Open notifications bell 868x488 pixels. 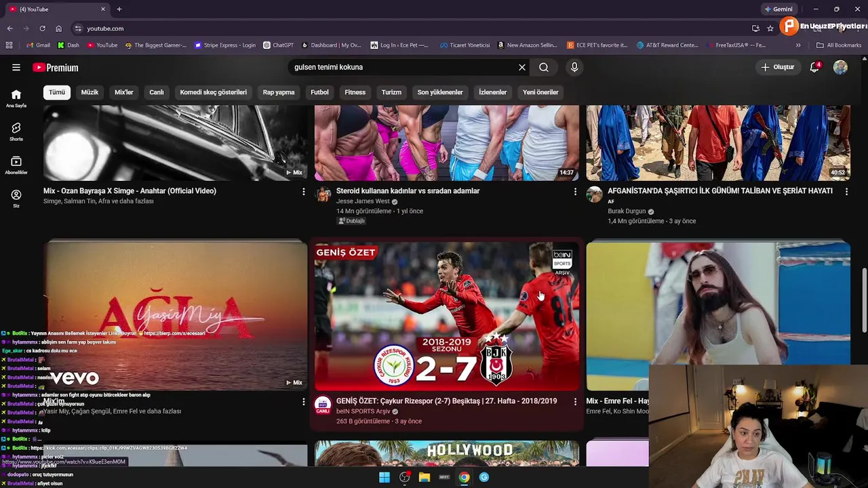[x=814, y=67]
